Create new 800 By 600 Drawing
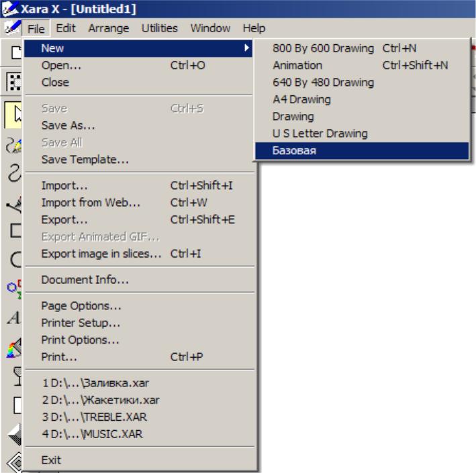 tap(362, 48)
